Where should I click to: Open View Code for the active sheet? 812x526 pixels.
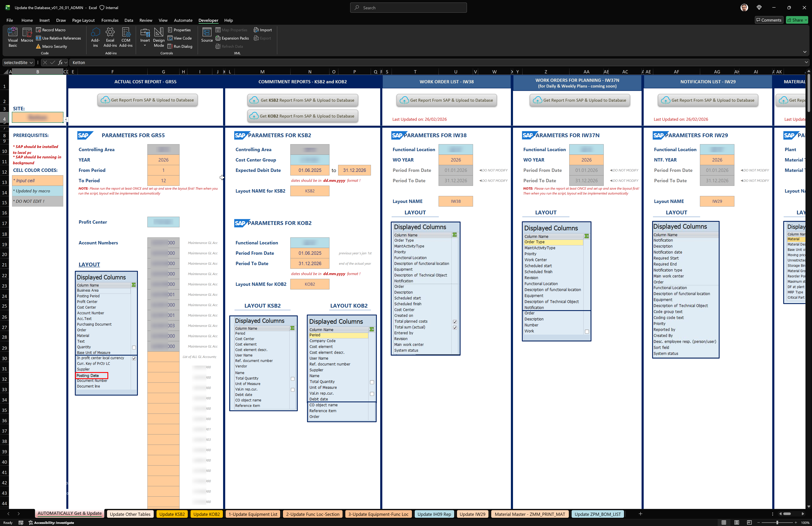click(180, 38)
